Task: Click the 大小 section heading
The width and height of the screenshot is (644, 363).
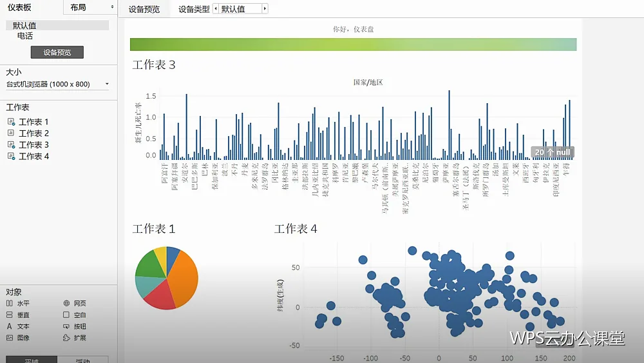Action: (14, 72)
